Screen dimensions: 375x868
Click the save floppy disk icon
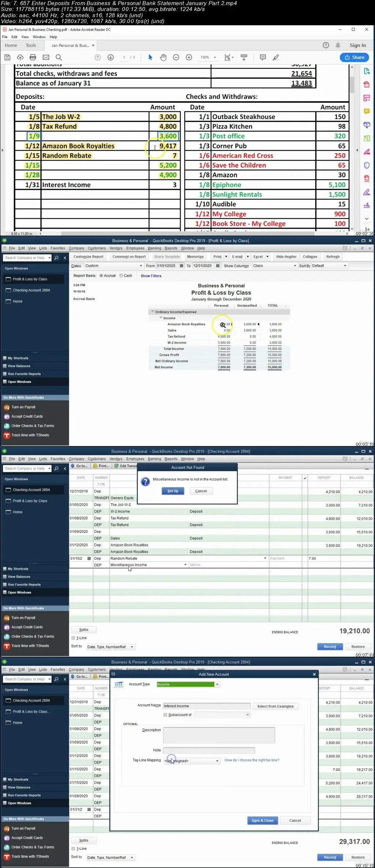[x=7, y=57]
